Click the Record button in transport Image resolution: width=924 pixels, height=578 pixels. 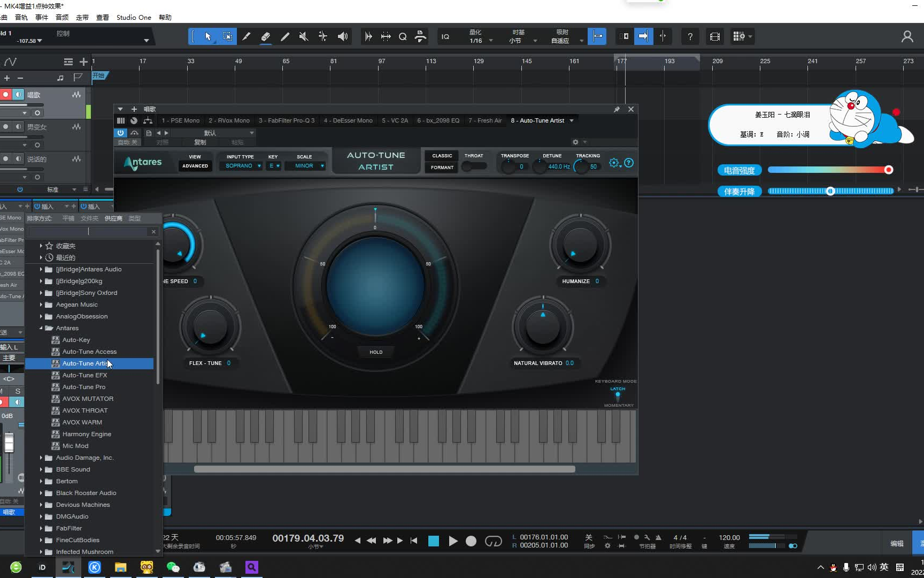(471, 541)
